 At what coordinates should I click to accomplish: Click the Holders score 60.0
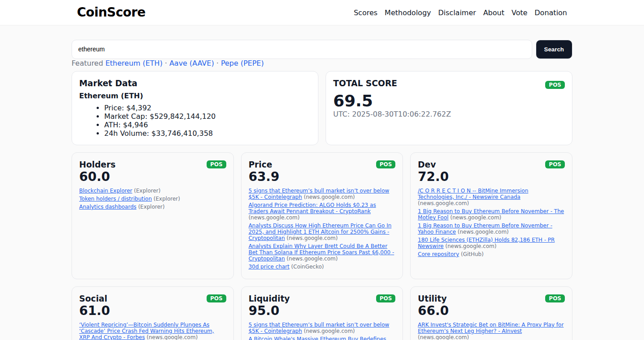pyautogui.click(x=94, y=176)
